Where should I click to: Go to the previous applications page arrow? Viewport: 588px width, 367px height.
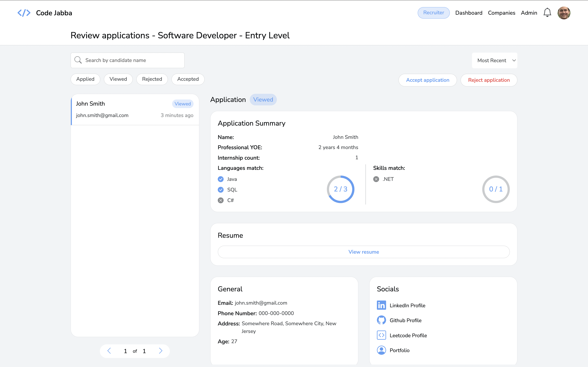pos(109,351)
